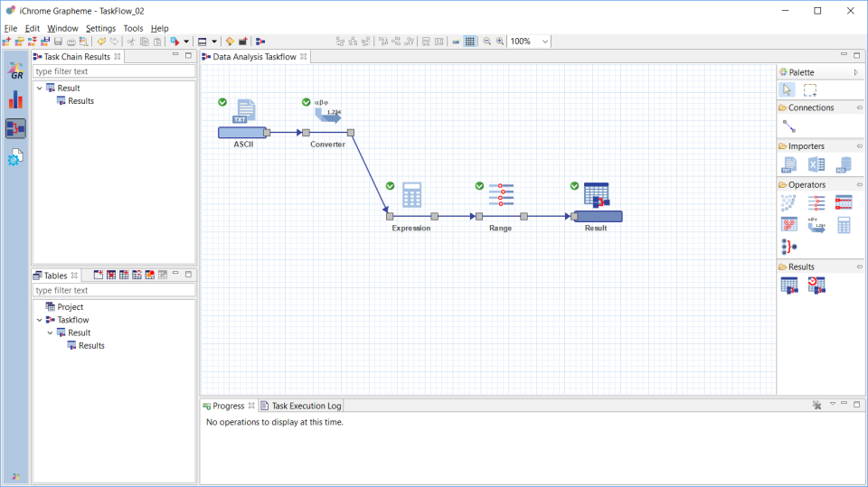The width and height of the screenshot is (868, 487).
Task: Open the Tools menu
Action: (x=133, y=28)
